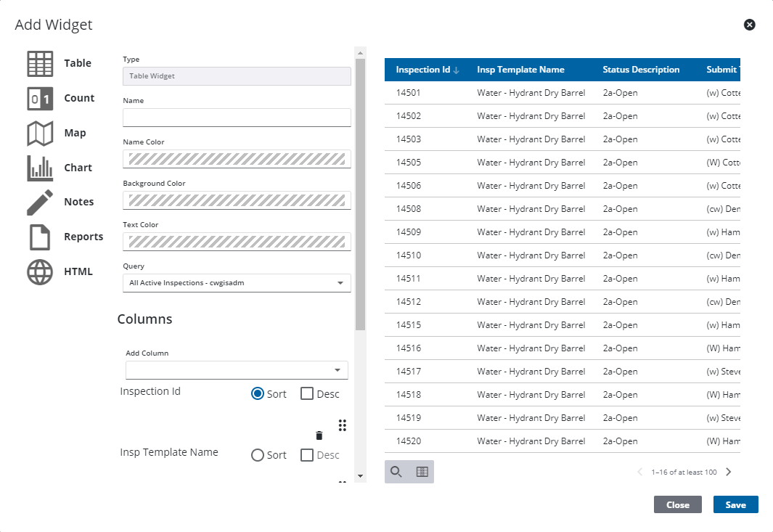Viewport: 773px width, 532px height.
Task: Click inspection ID 14520 cell
Action: (x=409, y=441)
